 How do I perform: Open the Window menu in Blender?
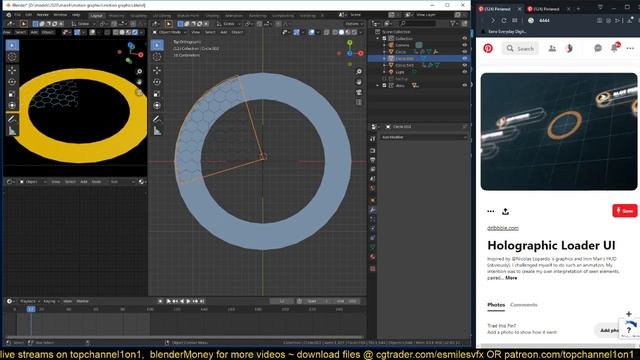pyautogui.click(x=60, y=15)
